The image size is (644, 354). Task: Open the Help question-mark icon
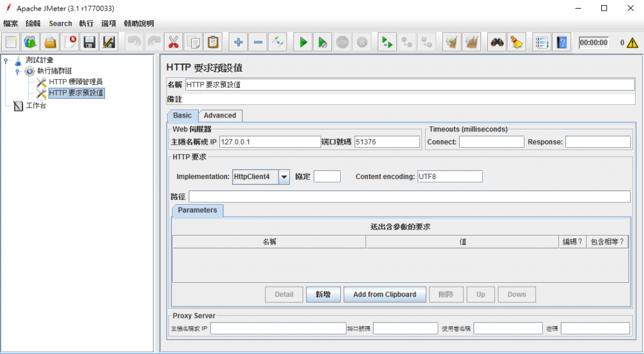[562, 42]
